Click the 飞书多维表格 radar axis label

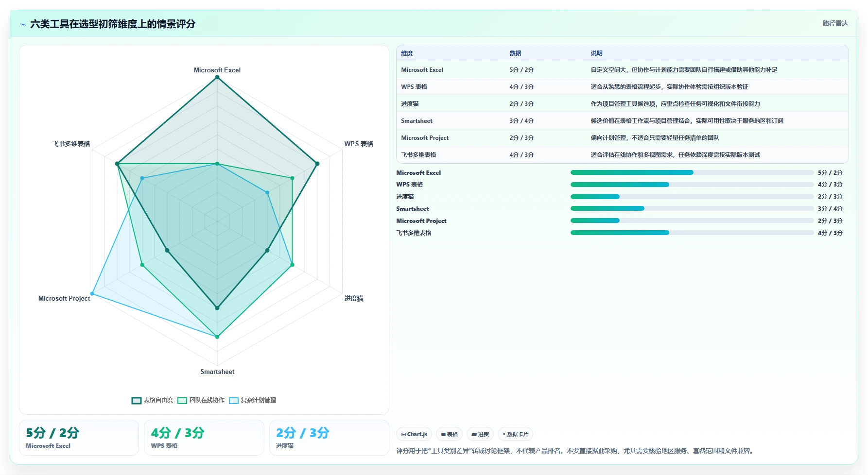[x=71, y=144]
